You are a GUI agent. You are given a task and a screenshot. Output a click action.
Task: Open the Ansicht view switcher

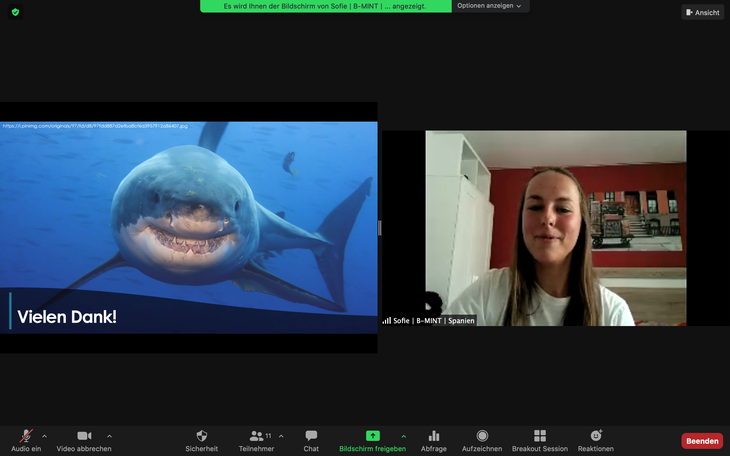pyautogui.click(x=702, y=12)
